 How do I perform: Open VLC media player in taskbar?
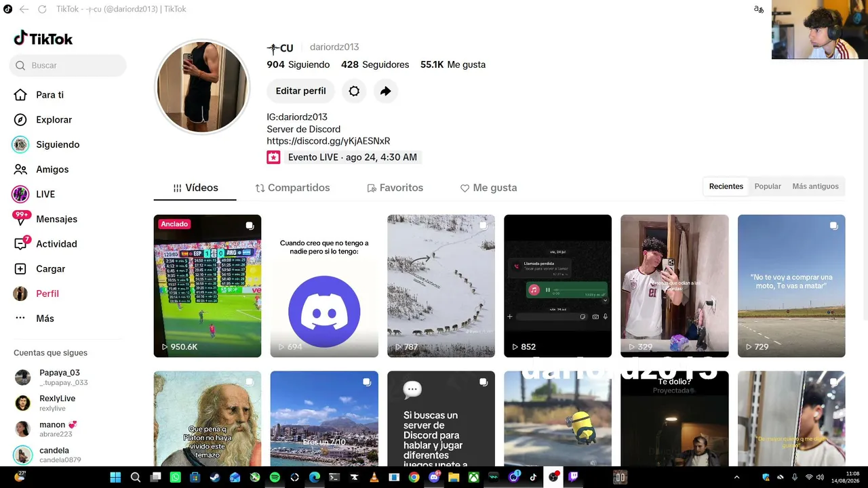(374, 477)
